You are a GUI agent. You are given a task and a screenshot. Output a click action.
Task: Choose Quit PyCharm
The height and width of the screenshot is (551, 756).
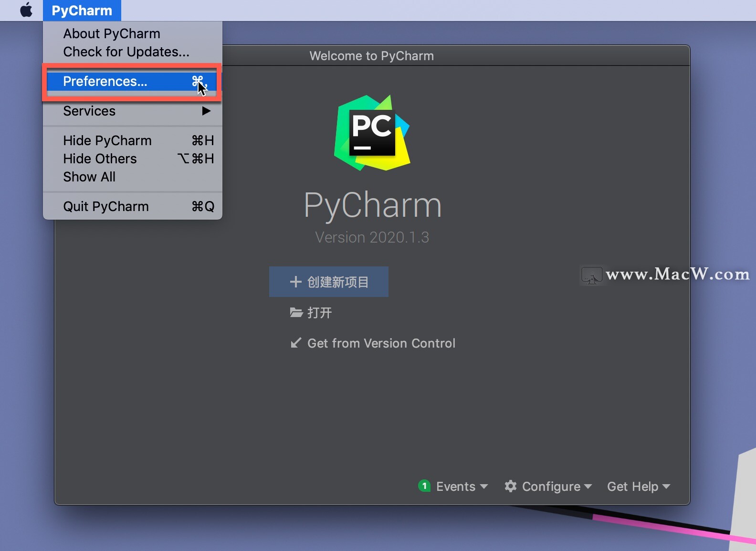tap(133, 206)
